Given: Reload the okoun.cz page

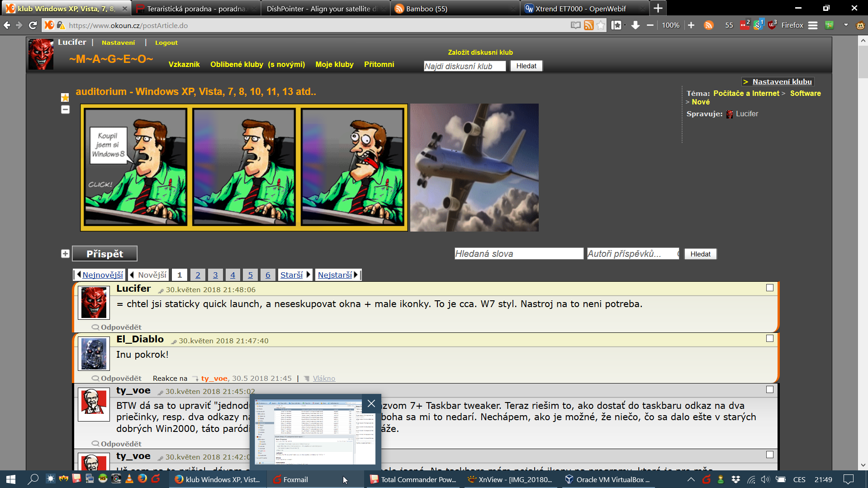Looking at the screenshot, I should point(33,25).
